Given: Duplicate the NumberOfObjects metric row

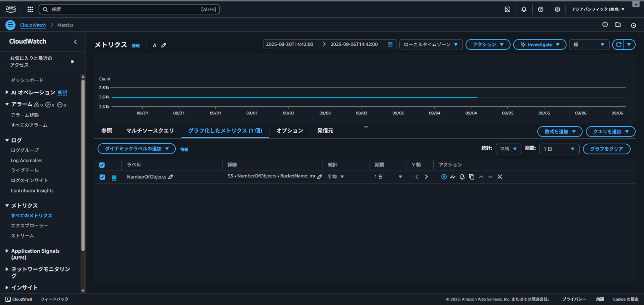Looking at the screenshot, I should tap(471, 177).
